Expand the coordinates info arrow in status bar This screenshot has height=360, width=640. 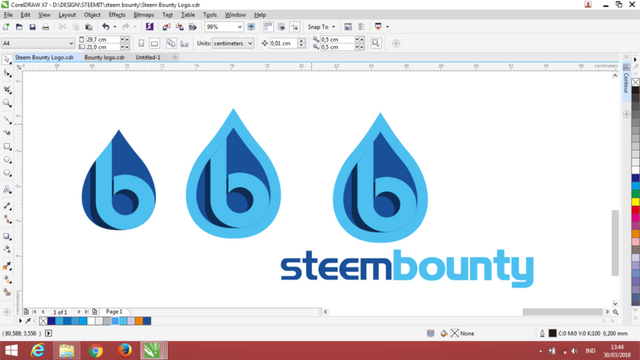tap(49, 333)
